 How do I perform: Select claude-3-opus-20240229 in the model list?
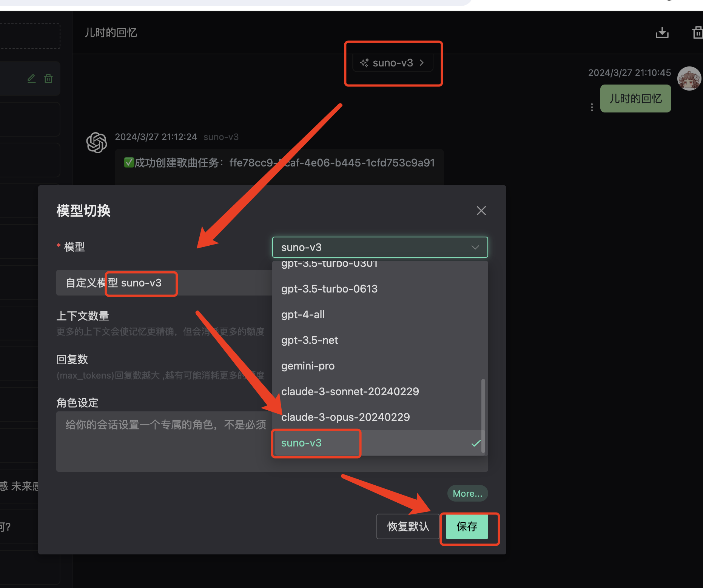point(345,417)
